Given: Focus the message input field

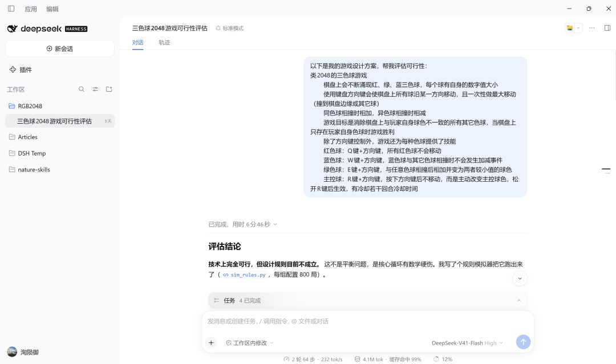Looking at the screenshot, I should pyautogui.click(x=368, y=321).
